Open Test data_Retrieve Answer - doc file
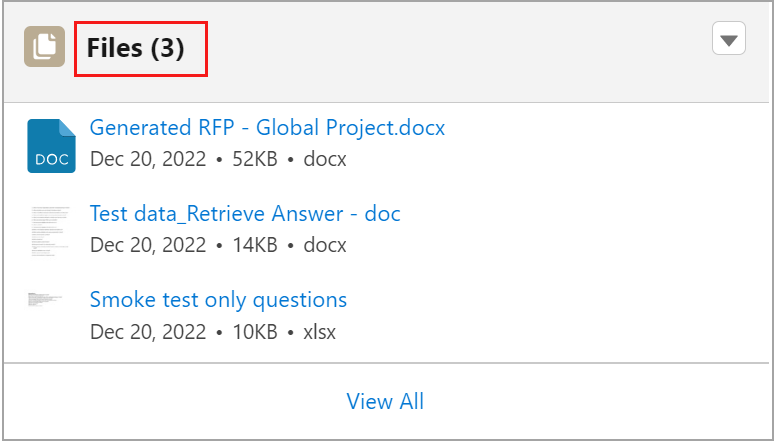 point(245,214)
